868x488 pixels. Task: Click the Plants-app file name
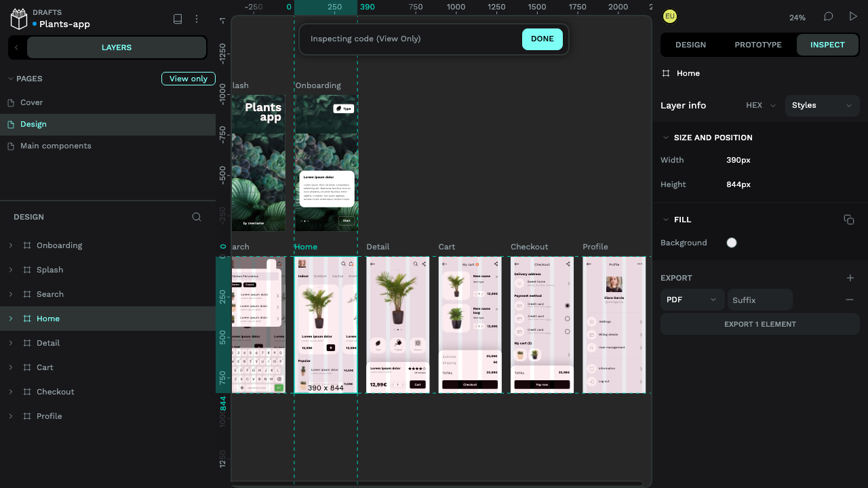tap(64, 24)
